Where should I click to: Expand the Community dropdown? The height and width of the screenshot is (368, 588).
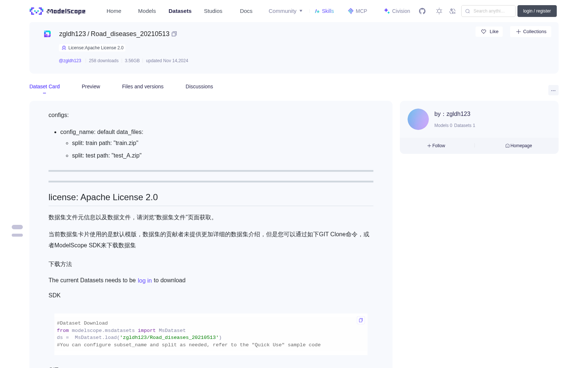coord(286,11)
